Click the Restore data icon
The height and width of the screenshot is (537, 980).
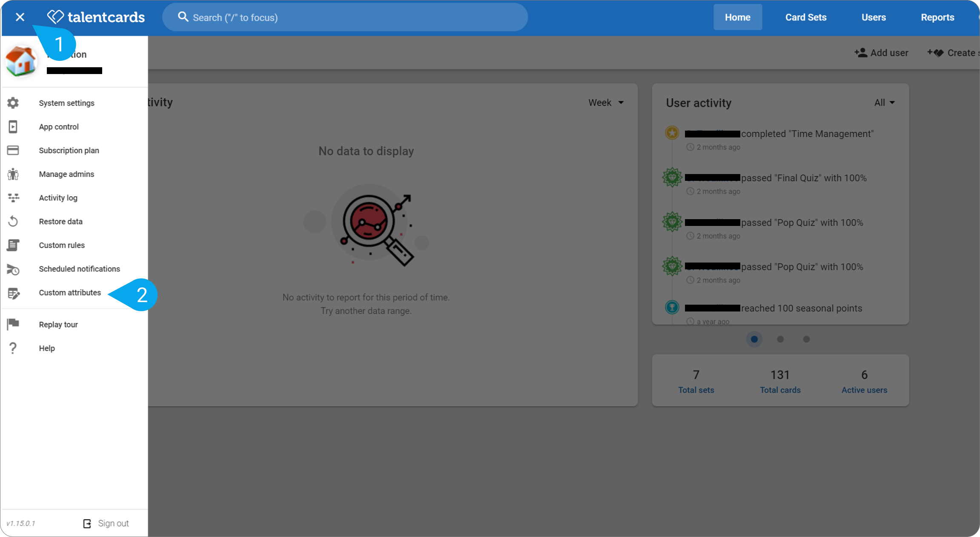(x=13, y=221)
